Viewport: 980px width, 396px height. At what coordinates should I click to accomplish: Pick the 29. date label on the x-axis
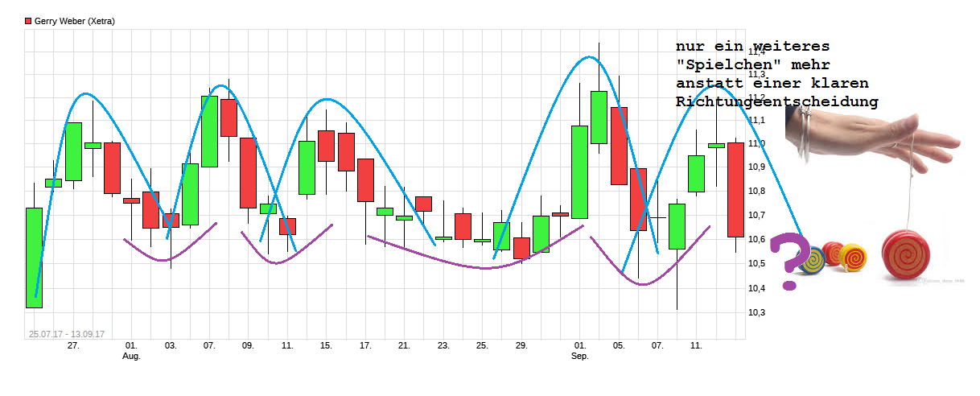[x=521, y=345]
